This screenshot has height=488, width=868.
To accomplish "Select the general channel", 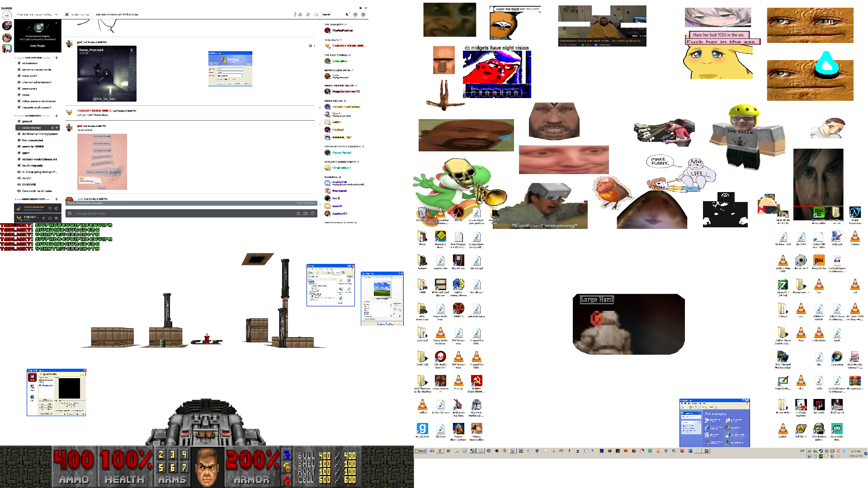I will (x=38, y=122).
